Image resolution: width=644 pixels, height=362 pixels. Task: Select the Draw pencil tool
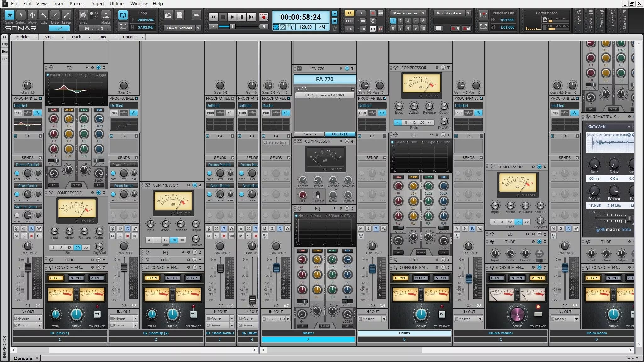tap(55, 15)
